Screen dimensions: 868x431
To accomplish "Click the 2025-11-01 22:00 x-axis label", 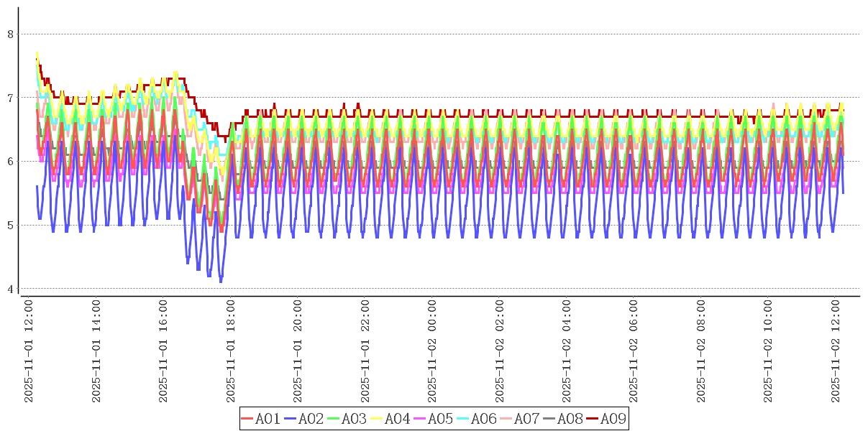I will click(x=366, y=352).
